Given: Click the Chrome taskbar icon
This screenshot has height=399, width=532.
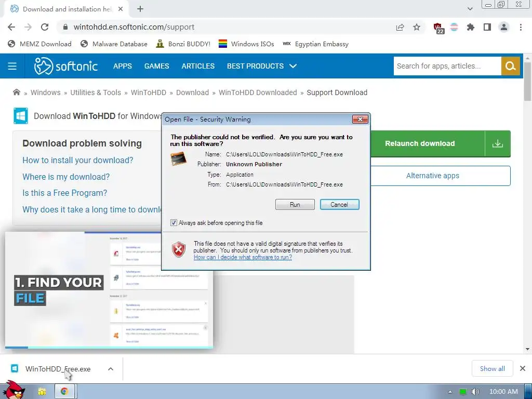Looking at the screenshot, I should (x=64, y=392).
